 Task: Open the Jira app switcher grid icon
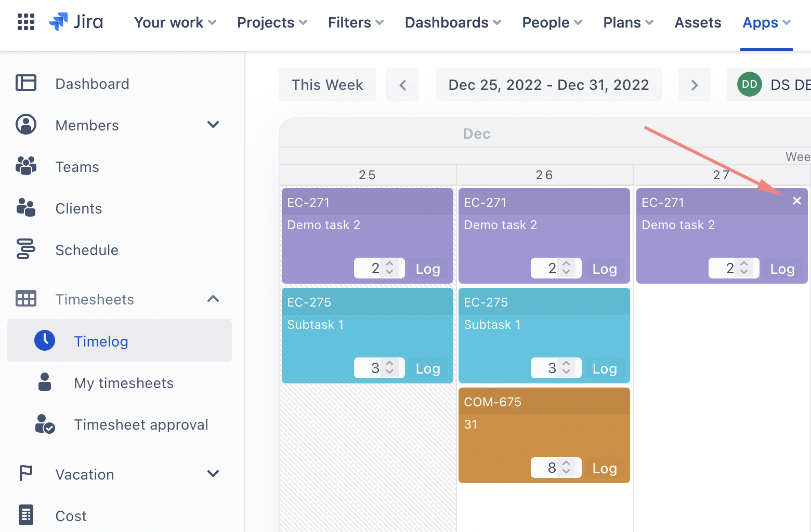(x=26, y=22)
